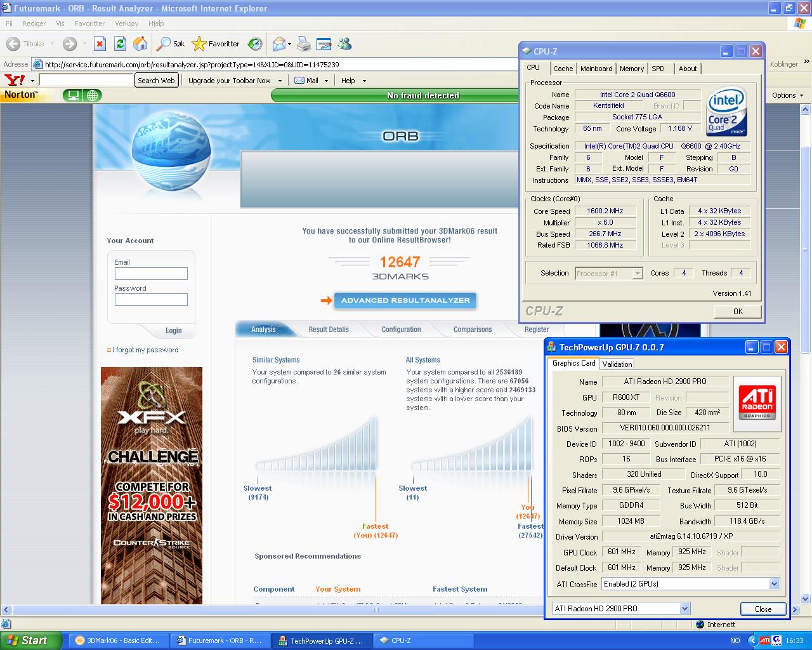Click the Mail envelope toolbar icon
Viewport: 812px width, 650px height.
coord(278,44)
